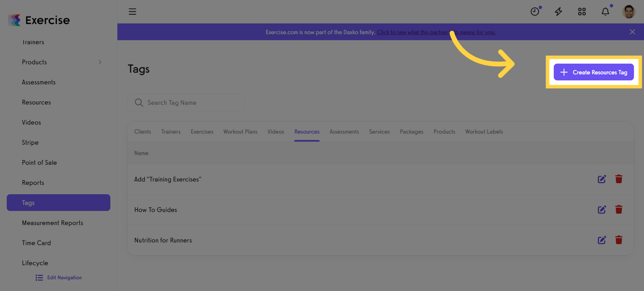Switch to the Products tab

(x=444, y=132)
